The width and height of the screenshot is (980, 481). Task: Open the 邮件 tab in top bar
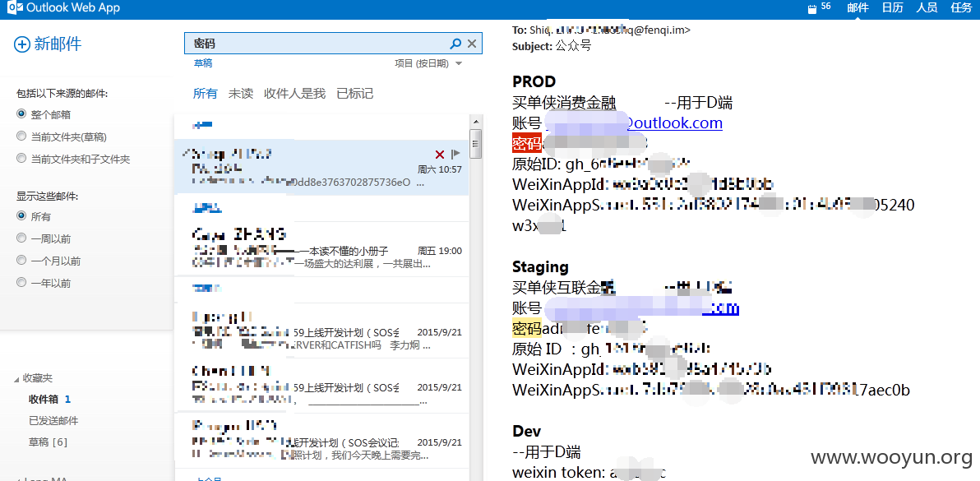(x=857, y=8)
